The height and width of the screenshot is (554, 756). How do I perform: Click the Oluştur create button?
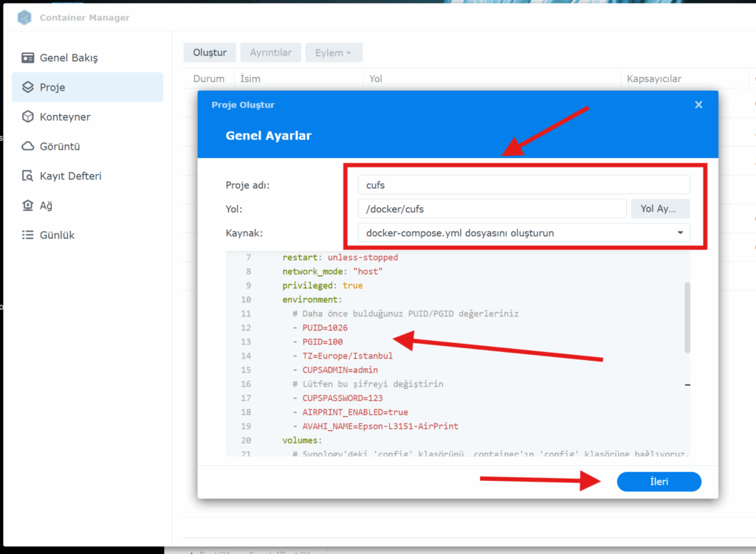click(x=209, y=52)
